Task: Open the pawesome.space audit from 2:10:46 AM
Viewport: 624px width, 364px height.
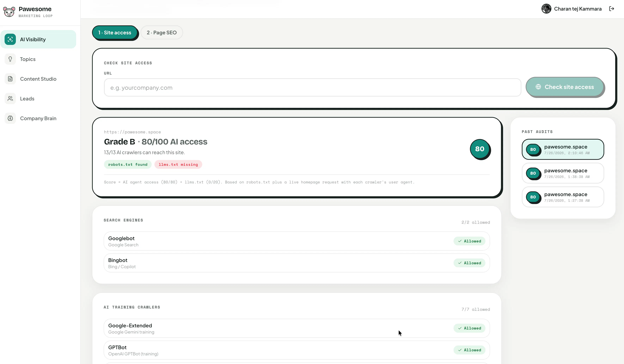Action: point(563,149)
